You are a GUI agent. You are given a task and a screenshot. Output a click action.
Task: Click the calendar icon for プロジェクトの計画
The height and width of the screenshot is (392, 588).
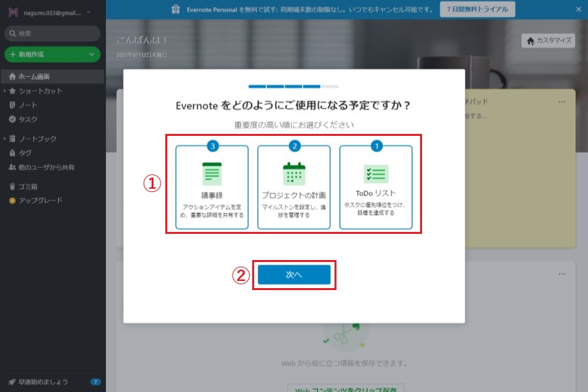(294, 174)
